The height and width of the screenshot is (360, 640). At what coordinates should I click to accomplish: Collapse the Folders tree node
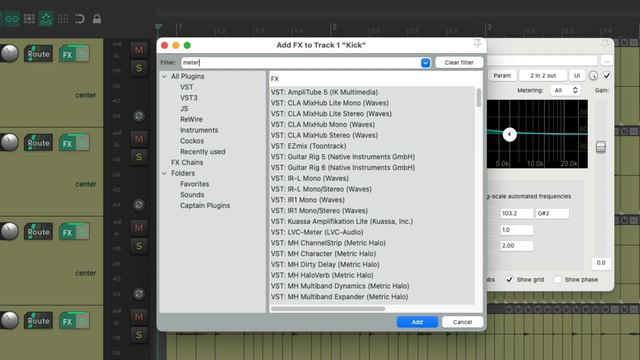tap(164, 173)
